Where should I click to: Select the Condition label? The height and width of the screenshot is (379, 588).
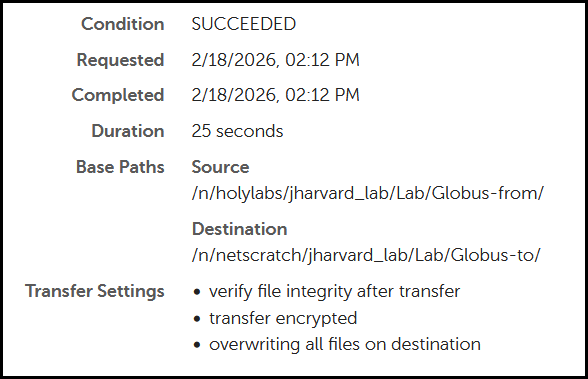(123, 24)
